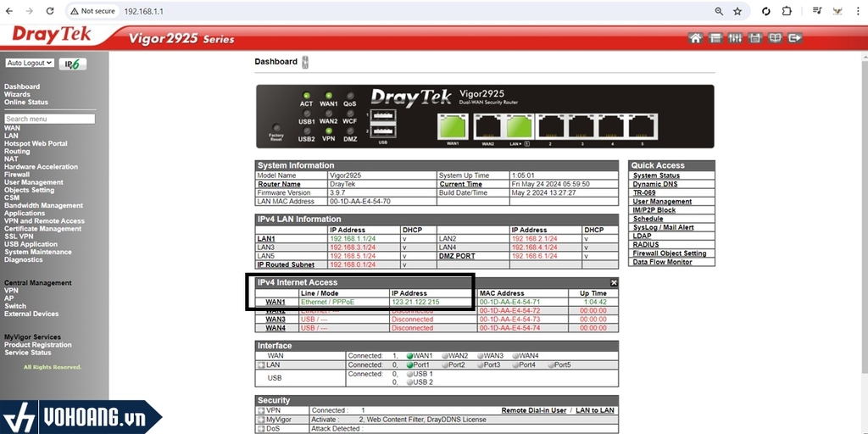Click the IP Routed Subnet link
Viewport: 868px width, 434px height.
287,265
